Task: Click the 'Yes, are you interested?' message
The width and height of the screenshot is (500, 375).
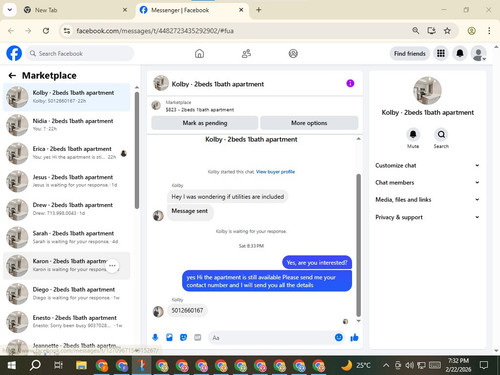Action: click(317, 263)
